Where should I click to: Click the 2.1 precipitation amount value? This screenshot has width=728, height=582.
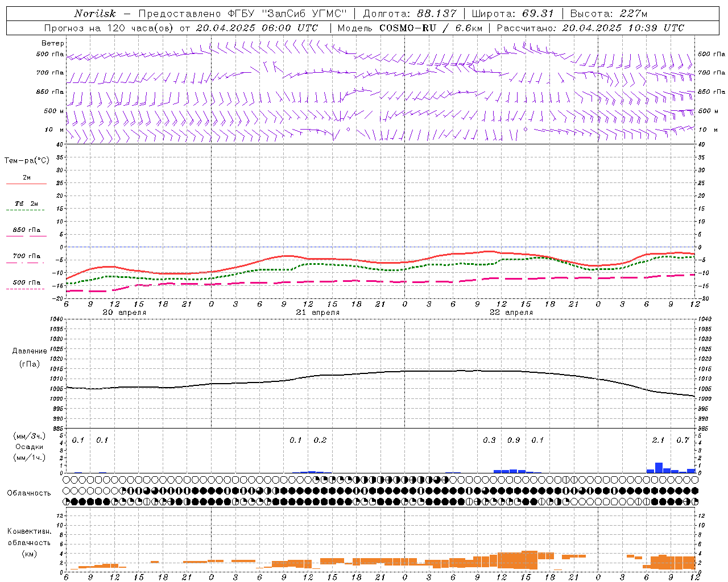pyautogui.click(x=658, y=440)
